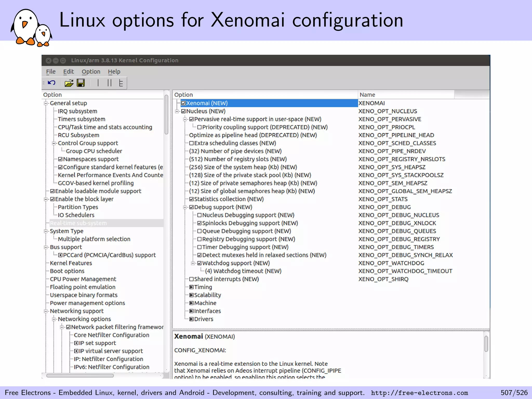Image resolution: width=532 pixels, height=399 pixels.
Task: Toggle the Xenomai (NEW) checkbox
Action: point(183,103)
